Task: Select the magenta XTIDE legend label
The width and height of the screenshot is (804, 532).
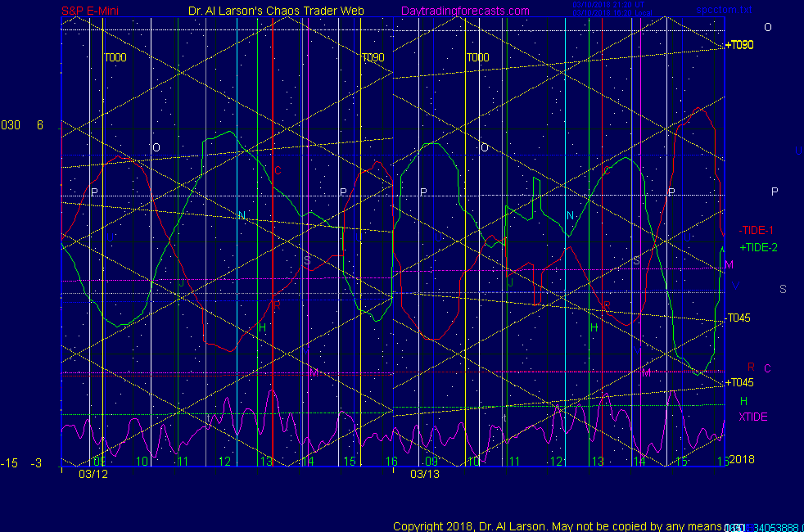Action: tap(753, 417)
